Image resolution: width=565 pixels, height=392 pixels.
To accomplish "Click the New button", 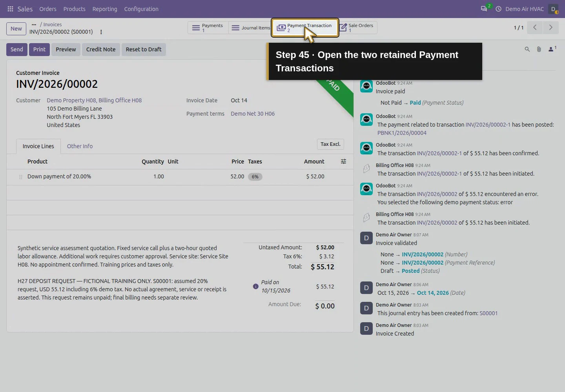I will [16, 29].
